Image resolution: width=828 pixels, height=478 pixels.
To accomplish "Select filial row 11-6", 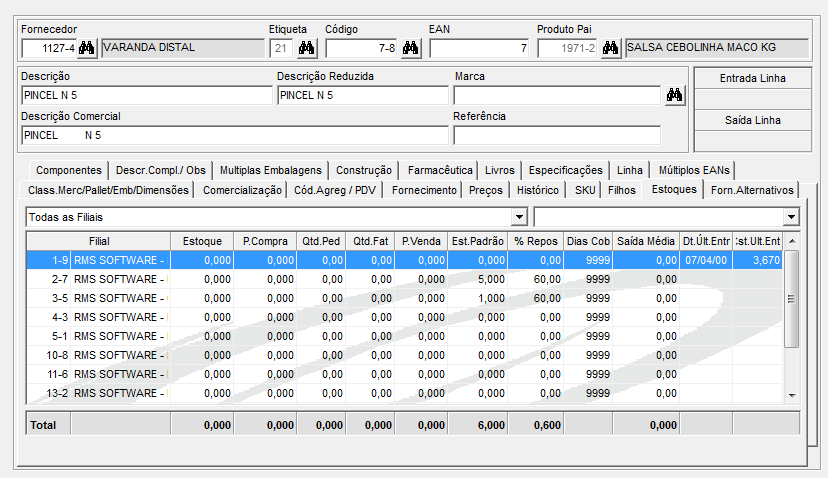I will coord(405,374).
